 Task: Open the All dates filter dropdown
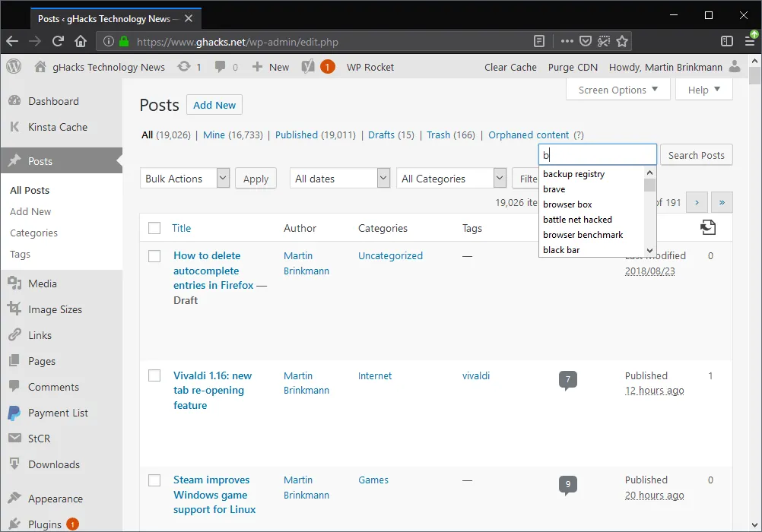[340, 179]
